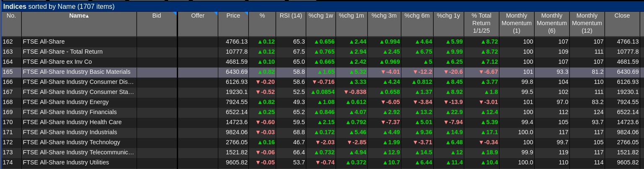Click RSI value 49.3 in Energy row
This screenshot has width=644, height=169.
[299, 102]
